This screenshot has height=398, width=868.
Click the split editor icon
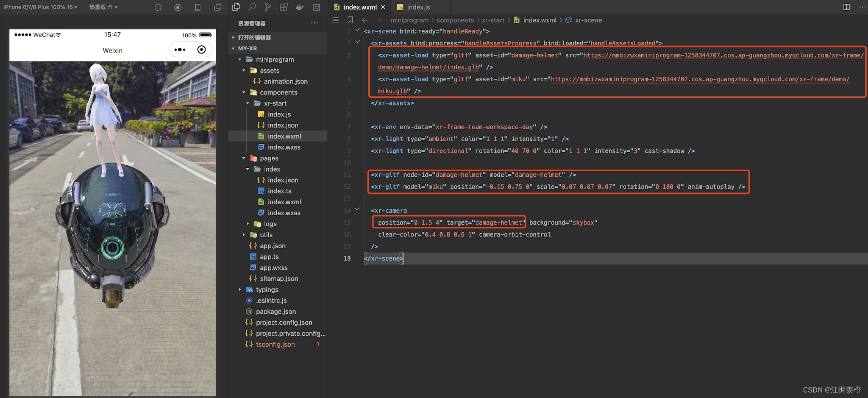846,7
